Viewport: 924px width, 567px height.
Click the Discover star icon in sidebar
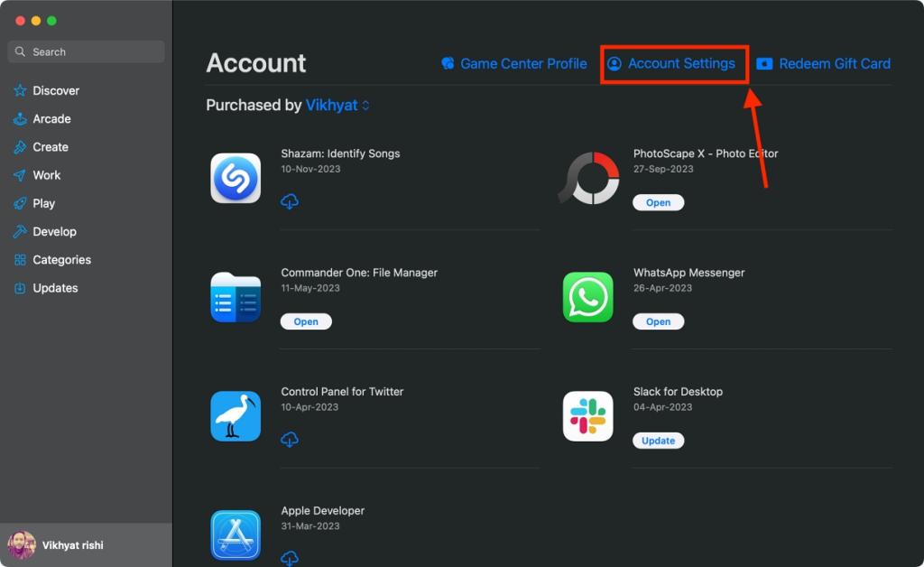click(x=20, y=90)
